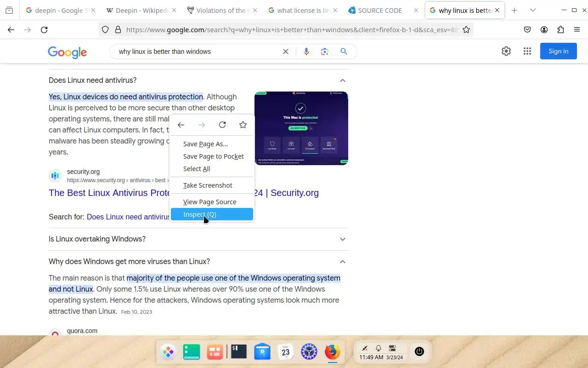The width and height of the screenshot is (588, 368).
Task: Click the 11:49 AM clock in the dock
Action: (x=371, y=357)
